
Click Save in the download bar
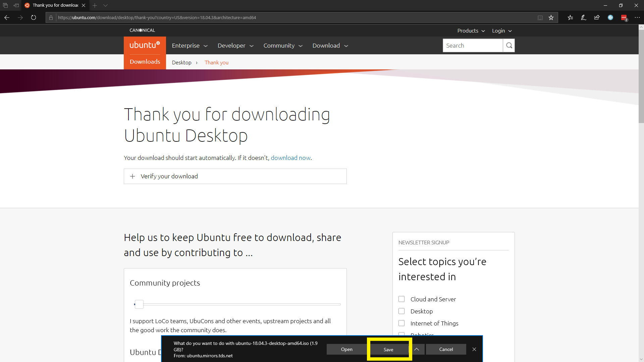coord(389,350)
